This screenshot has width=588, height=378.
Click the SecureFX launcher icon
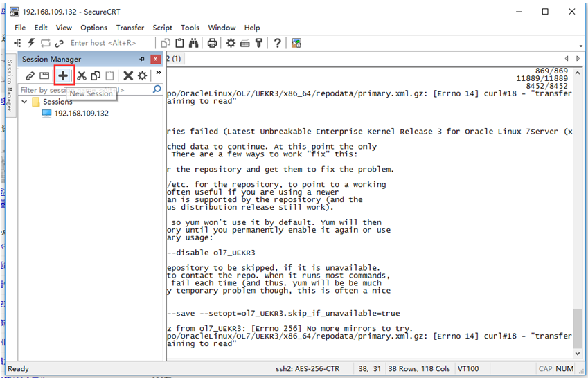(x=296, y=43)
